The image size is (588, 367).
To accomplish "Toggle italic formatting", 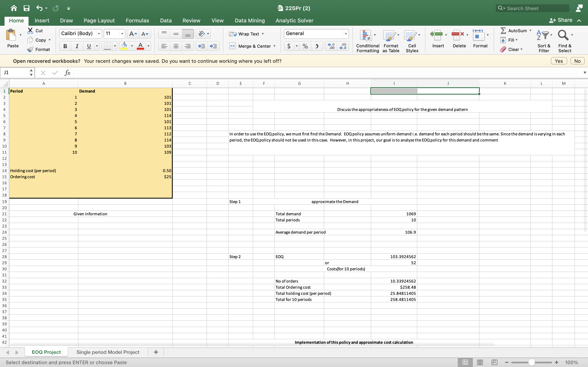I will [x=77, y=46].
